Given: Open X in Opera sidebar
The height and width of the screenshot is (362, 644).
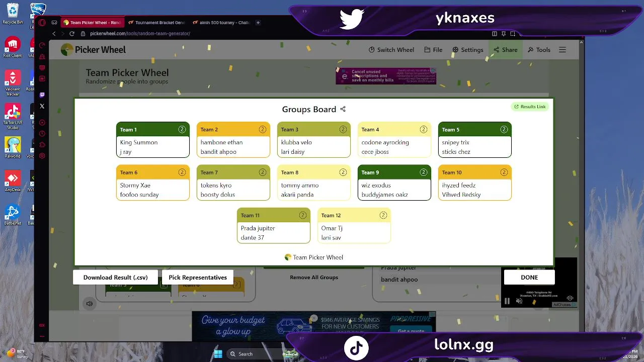Looking at the screenshot, I should (x=42, y=106).
